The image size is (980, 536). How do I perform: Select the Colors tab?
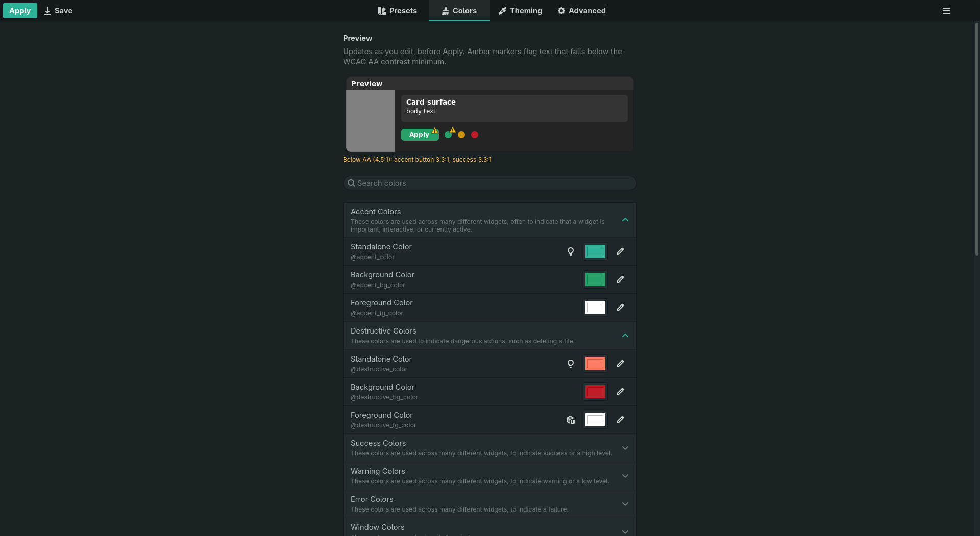(x=459, y=11)
